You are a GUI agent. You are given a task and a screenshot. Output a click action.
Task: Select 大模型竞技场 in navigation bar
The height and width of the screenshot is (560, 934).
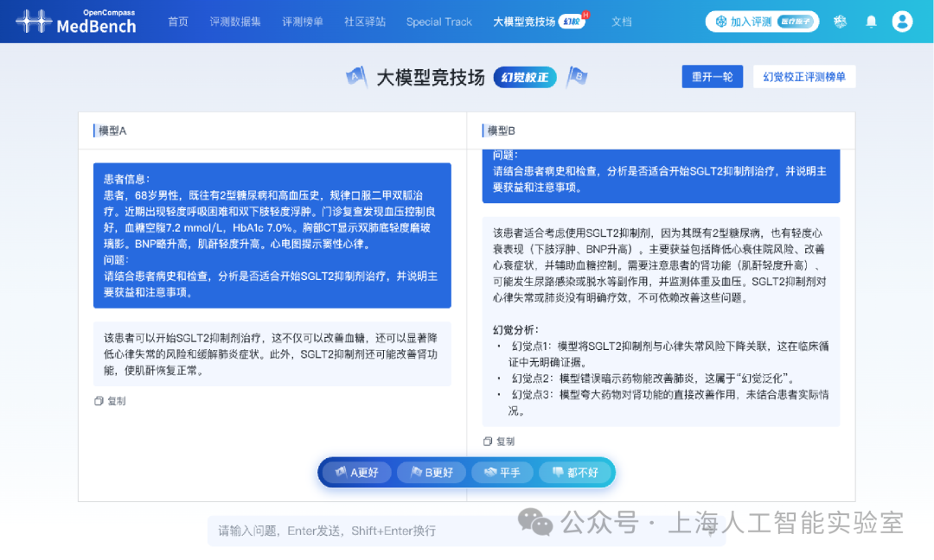(524, 22)
